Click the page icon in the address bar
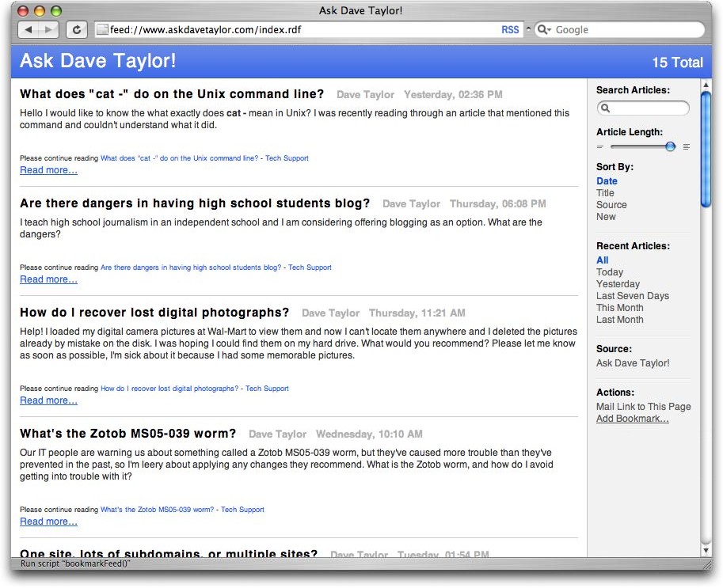723x588 pixels. [x=102, y=30]
